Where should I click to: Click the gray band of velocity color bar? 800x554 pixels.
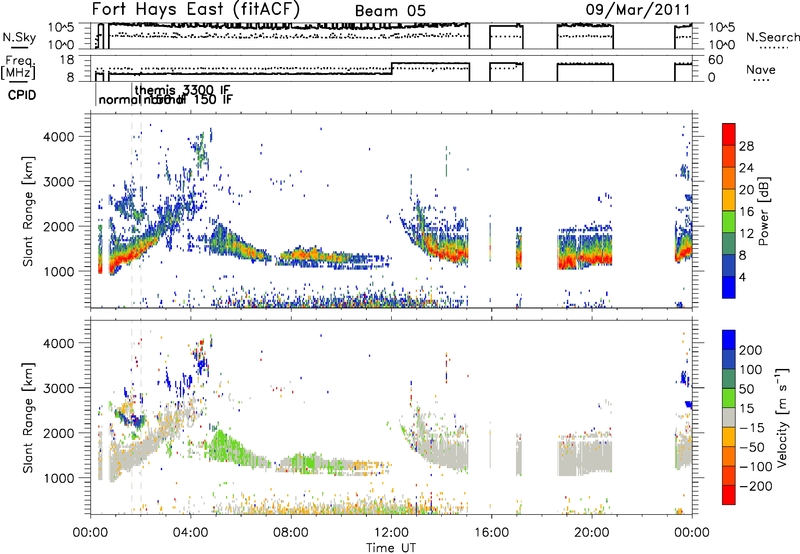(729, 417)
